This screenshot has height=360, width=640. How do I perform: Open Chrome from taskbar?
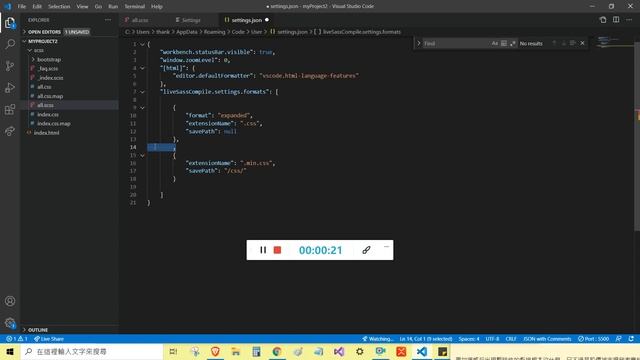pyautogui.click(x=277, y=351)
